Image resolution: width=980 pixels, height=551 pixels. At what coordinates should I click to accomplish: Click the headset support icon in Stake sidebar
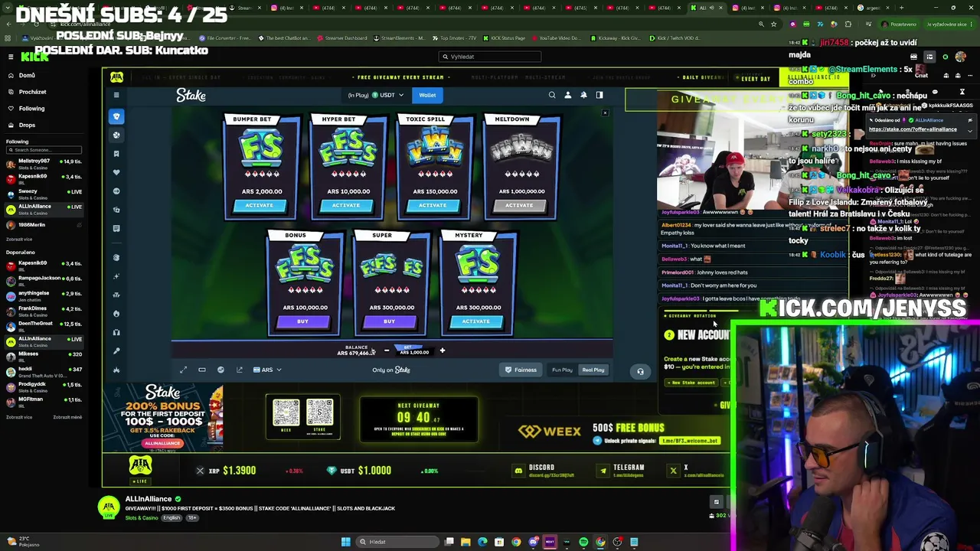pos(116,332)
